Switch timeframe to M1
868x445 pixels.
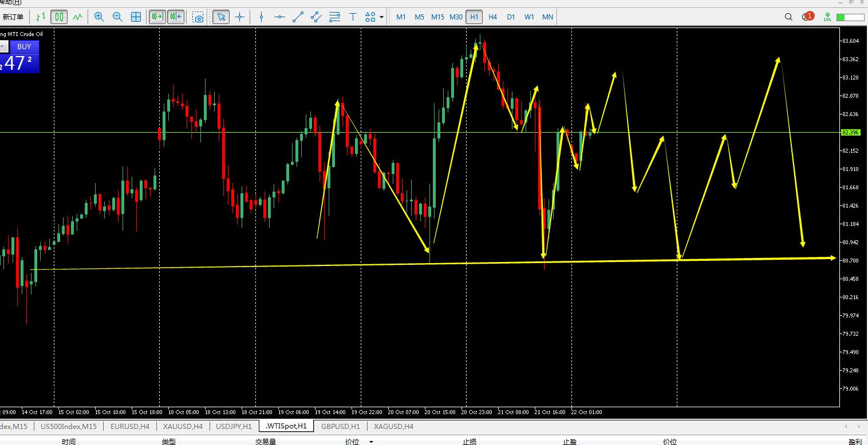coord(401,17)
